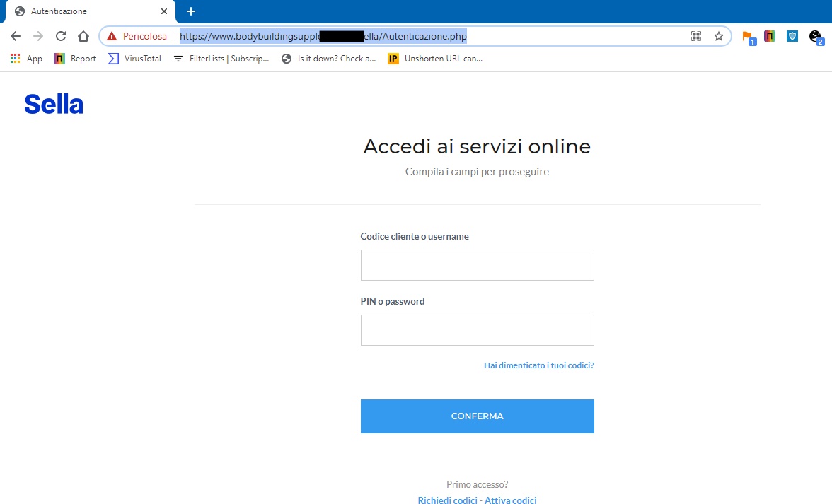Open the VirusTotal bookmark

pyautogui.click(x=134, y=58)
